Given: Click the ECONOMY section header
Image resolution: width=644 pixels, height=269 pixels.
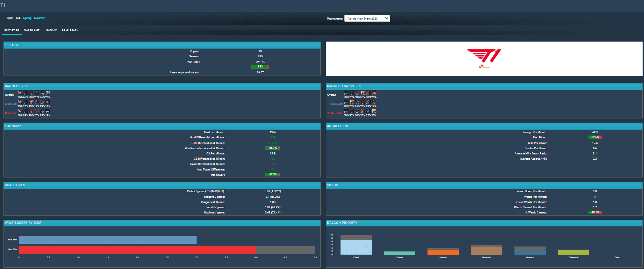Looking at the screenshot, I should tap(162, 126).
